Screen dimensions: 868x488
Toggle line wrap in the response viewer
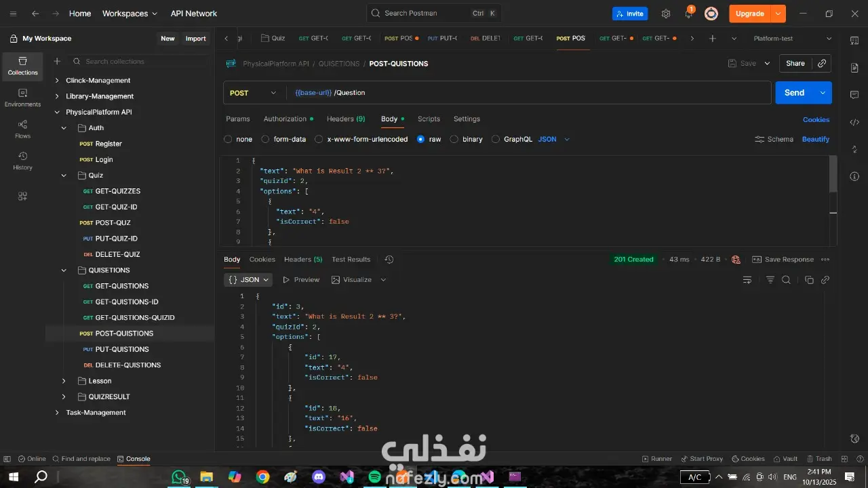click(x=747, y=280)
